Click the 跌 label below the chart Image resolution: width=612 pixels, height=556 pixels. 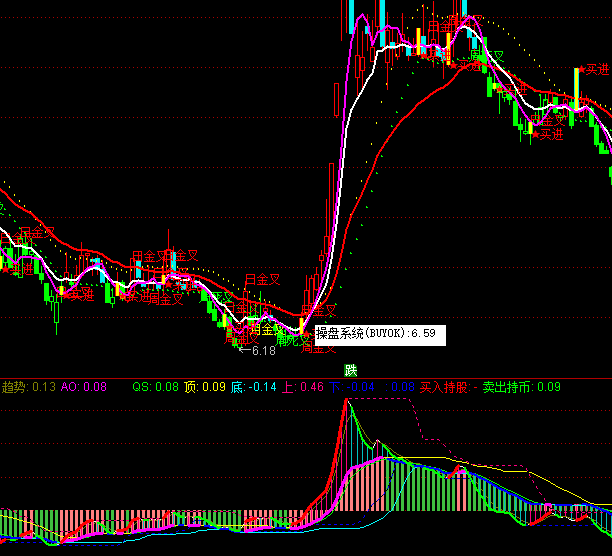pos(350,370)
